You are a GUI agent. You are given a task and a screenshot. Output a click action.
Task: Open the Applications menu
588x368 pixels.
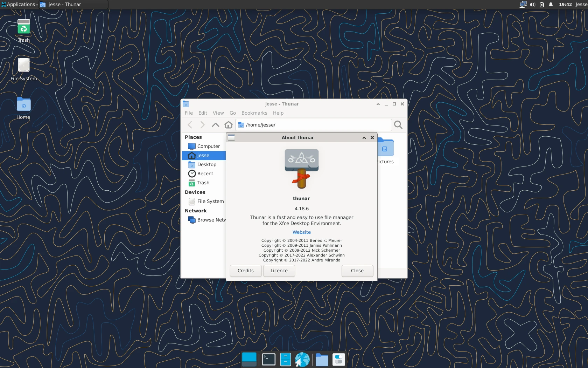coord(19,5)
